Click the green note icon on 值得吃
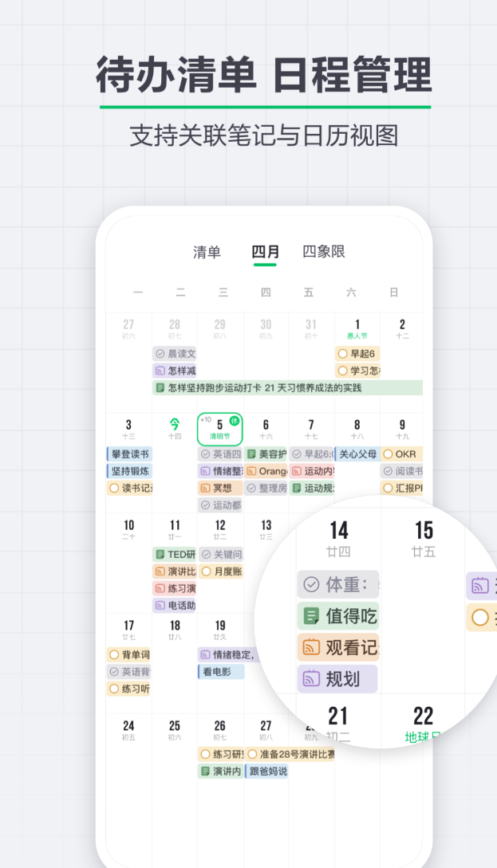Screen dimensions: 497x868 311,615
